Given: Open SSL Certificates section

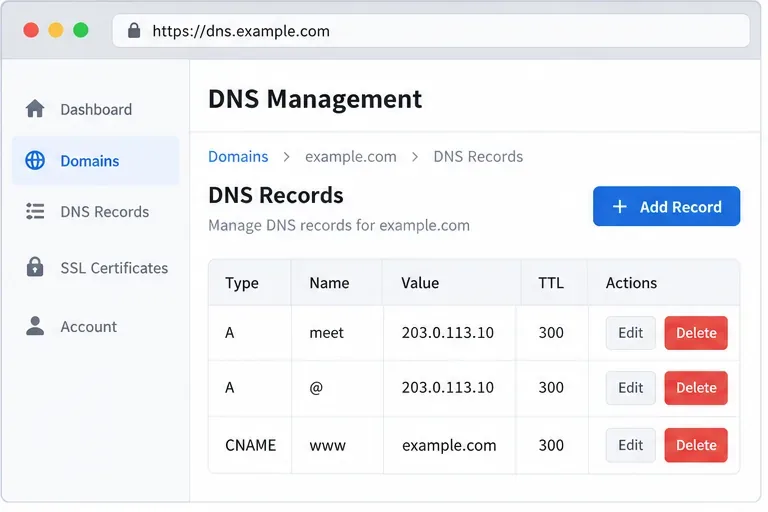Looking at the screenshot, I should pos(96,268).
